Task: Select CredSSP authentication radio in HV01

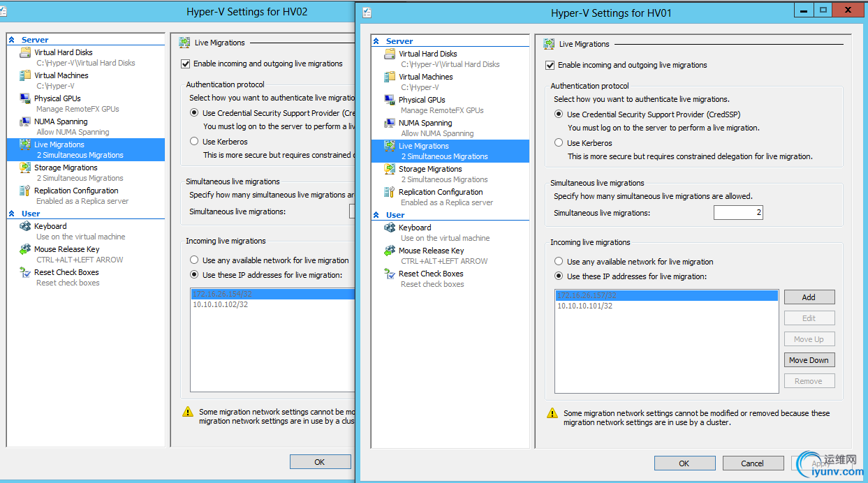Action: [x=559, y=114]
